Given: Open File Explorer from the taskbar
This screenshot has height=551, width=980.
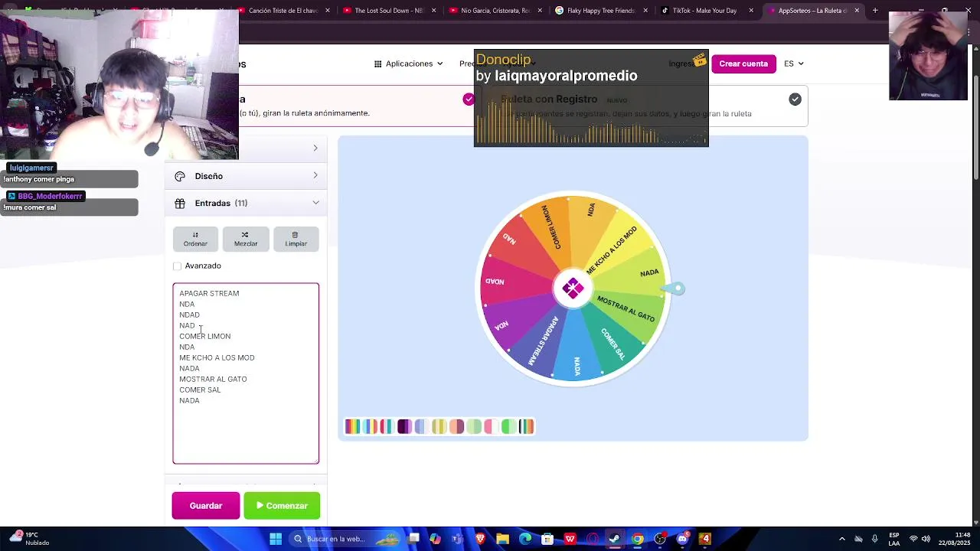Looking at the screenshot, I should pos(502,539).
